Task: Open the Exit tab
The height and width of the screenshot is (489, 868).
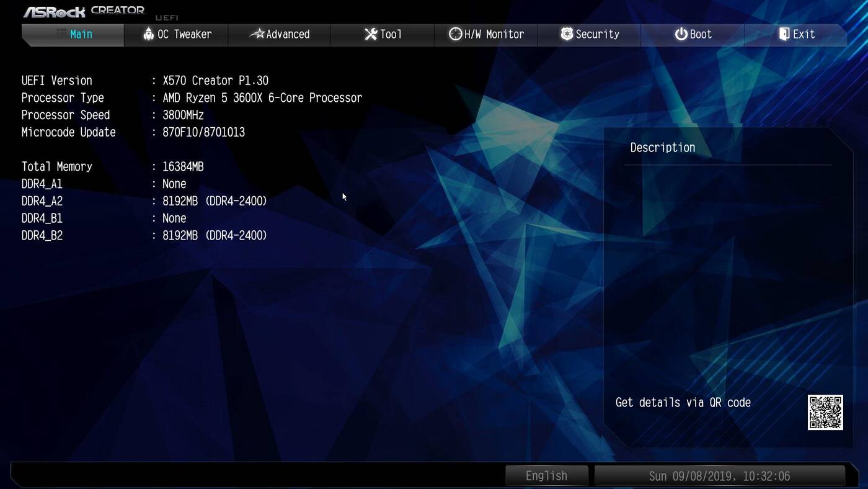Action: (x=797, y=34)
